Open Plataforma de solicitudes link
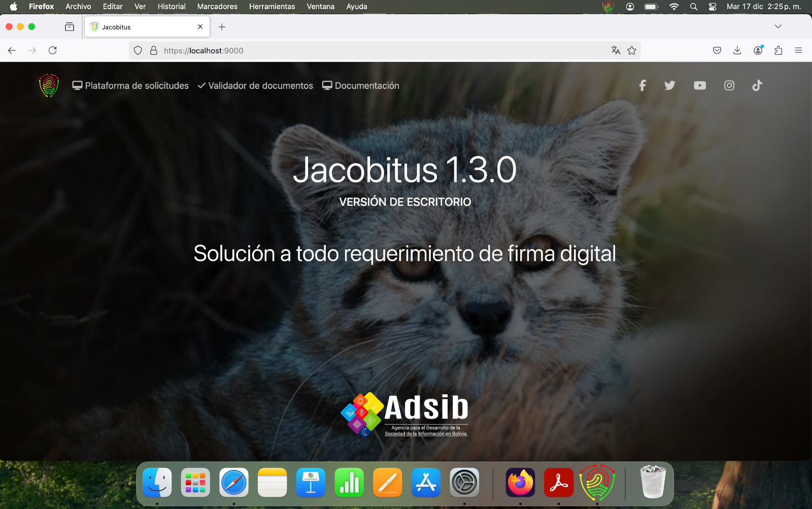Viewport: 812px width, 509px height. [130, 86]
